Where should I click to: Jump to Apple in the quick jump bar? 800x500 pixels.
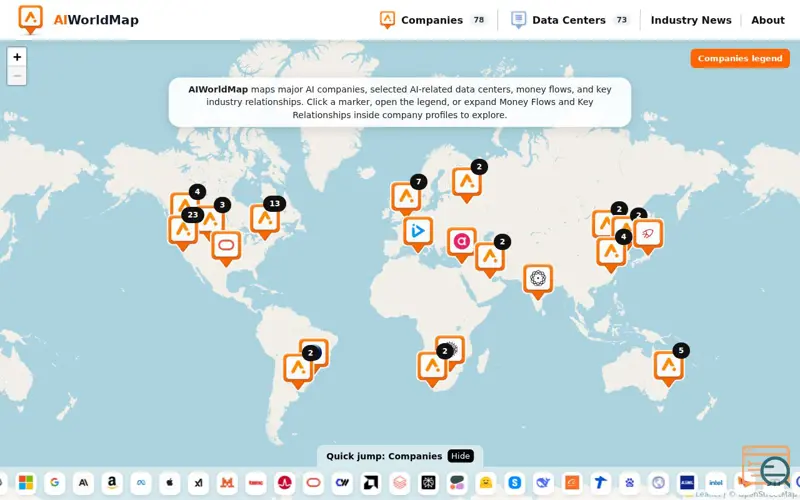click(170, 482)
